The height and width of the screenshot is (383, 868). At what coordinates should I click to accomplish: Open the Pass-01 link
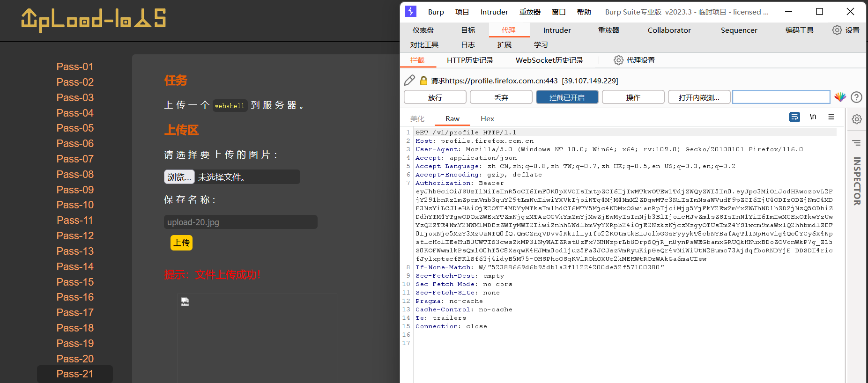[75, 66]
